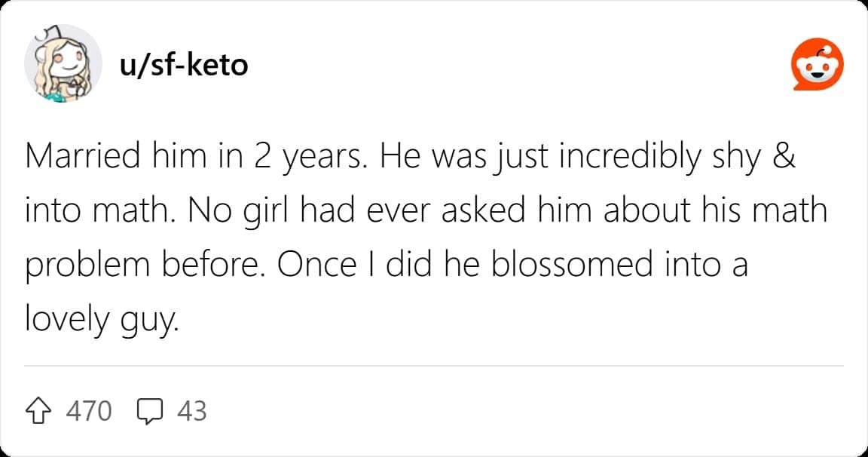Click the 43 comments count
The height and width of the screenshot is (457, 868).
192,411
